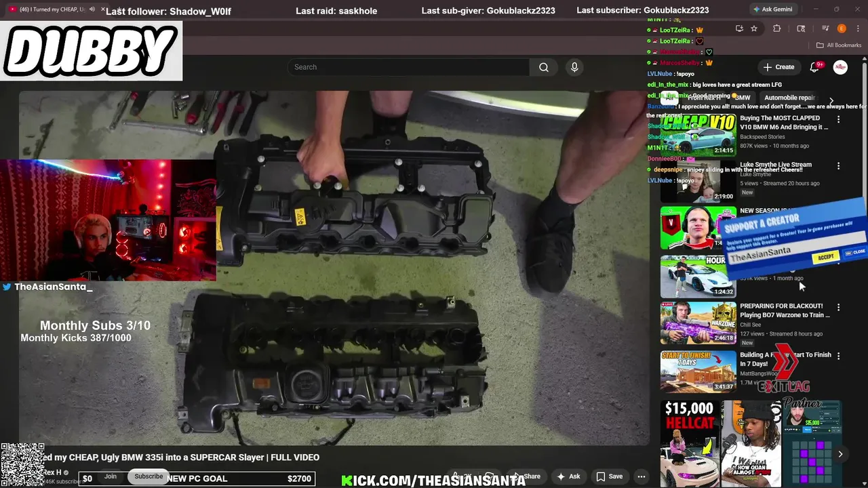
Task: Select the 'BMW' filter chip
Action: (x=743, y=98)
